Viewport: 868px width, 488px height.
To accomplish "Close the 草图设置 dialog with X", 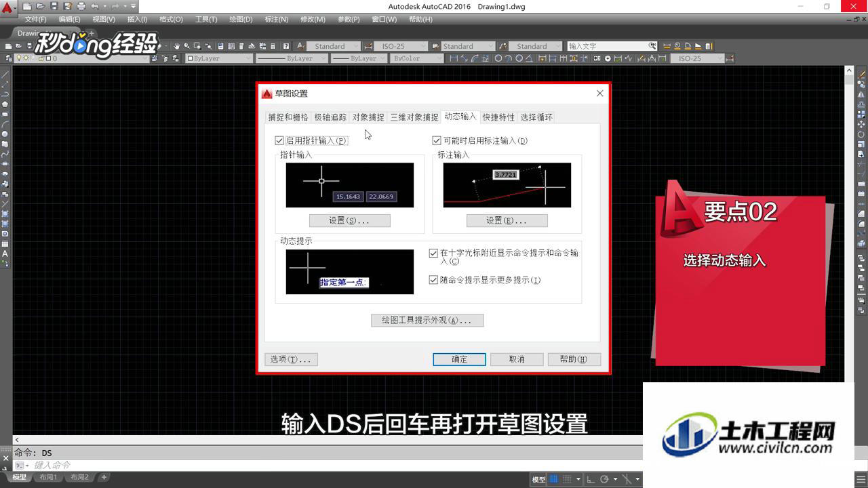I will coord(599,94).
